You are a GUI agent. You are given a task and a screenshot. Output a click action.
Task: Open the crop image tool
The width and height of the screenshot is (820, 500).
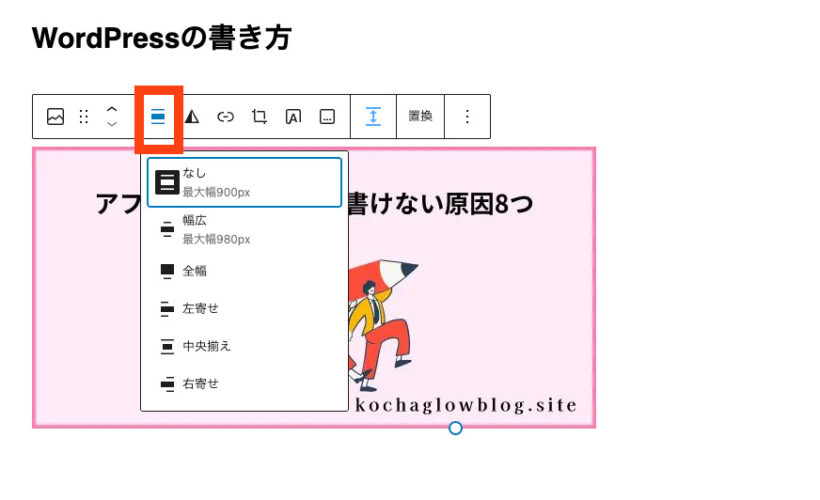point(259,117)
